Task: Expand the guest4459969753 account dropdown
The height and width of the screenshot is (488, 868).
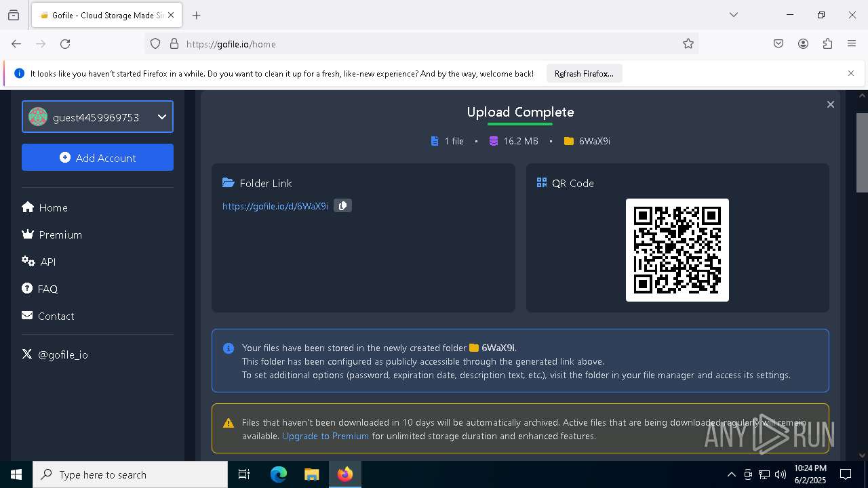Action: pos(98,117)
